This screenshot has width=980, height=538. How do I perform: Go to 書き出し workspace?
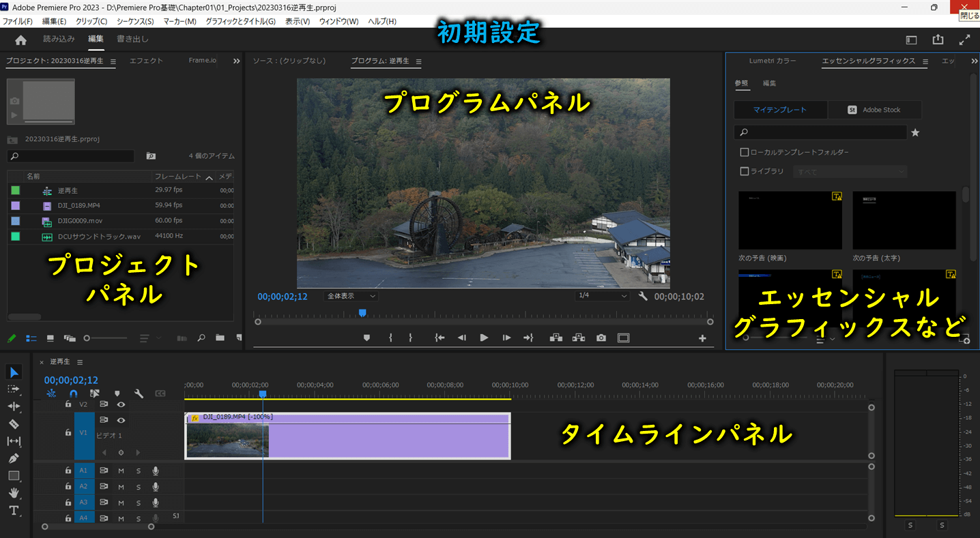(132, 39)
